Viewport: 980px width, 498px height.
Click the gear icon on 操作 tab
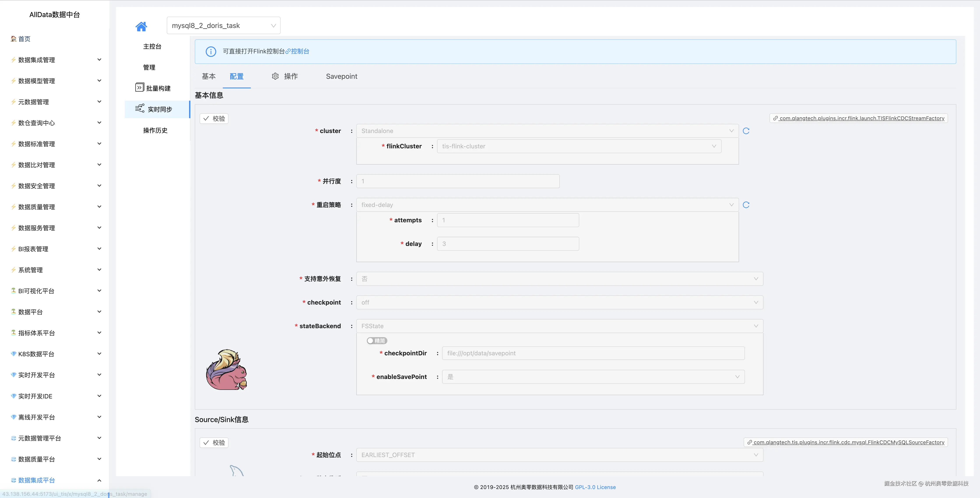(275, 76)
